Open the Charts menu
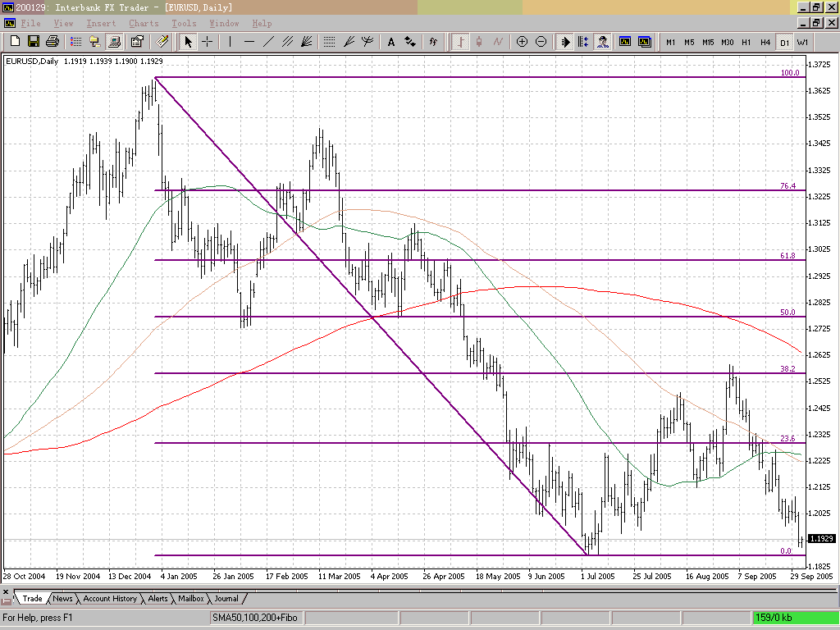This screenshot has width=840, height=630. (144, 23)
